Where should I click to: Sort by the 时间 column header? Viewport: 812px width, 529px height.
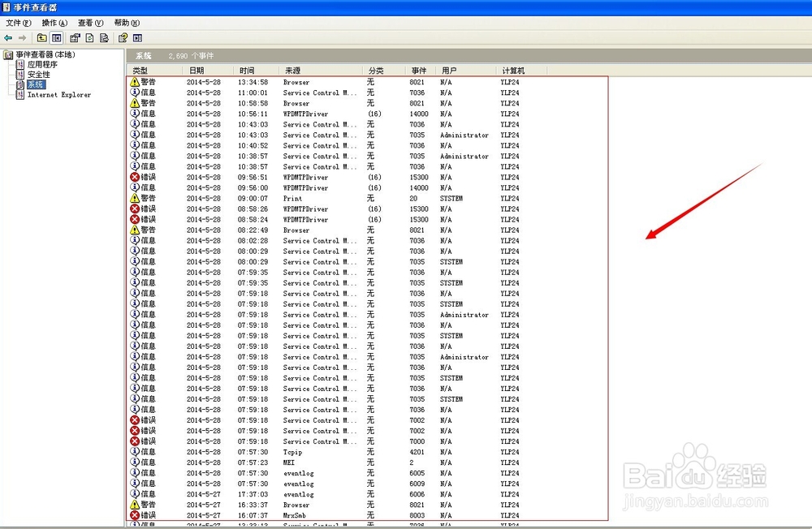pos(256,71)
